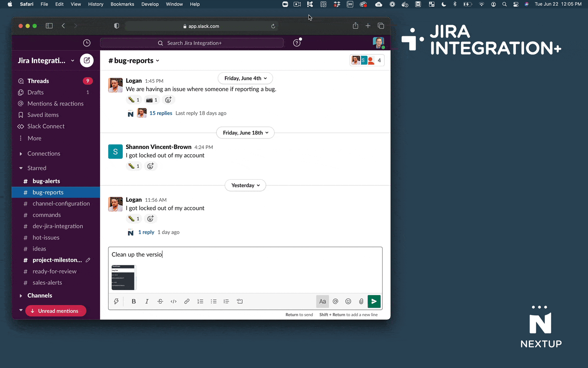This screenshot has height=368, width=588.
Task: Open the shortcuts lightning bolt menu
Action: [x=116, y=301]
